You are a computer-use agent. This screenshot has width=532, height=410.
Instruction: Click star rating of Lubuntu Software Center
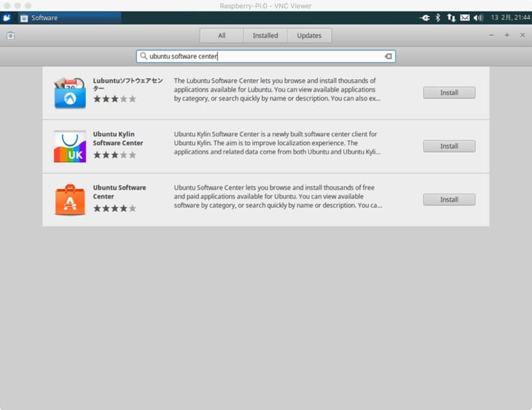(114, 99)
